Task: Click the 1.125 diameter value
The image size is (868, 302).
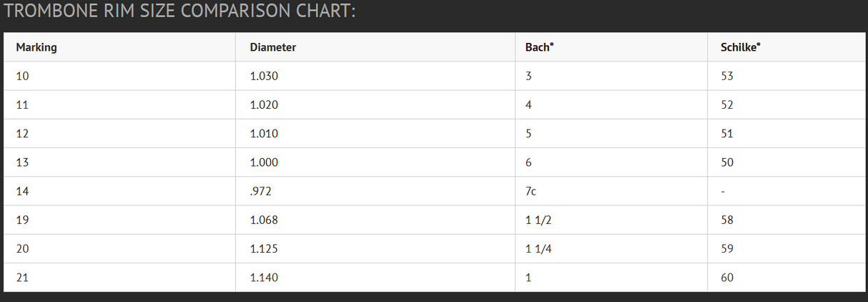Action: pos(264,249)
